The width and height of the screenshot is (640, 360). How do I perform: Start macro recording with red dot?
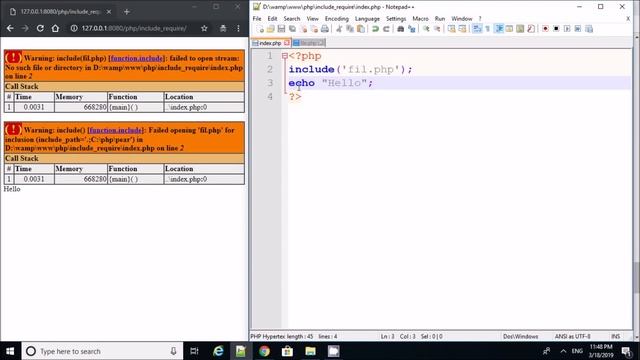(545, 29)
